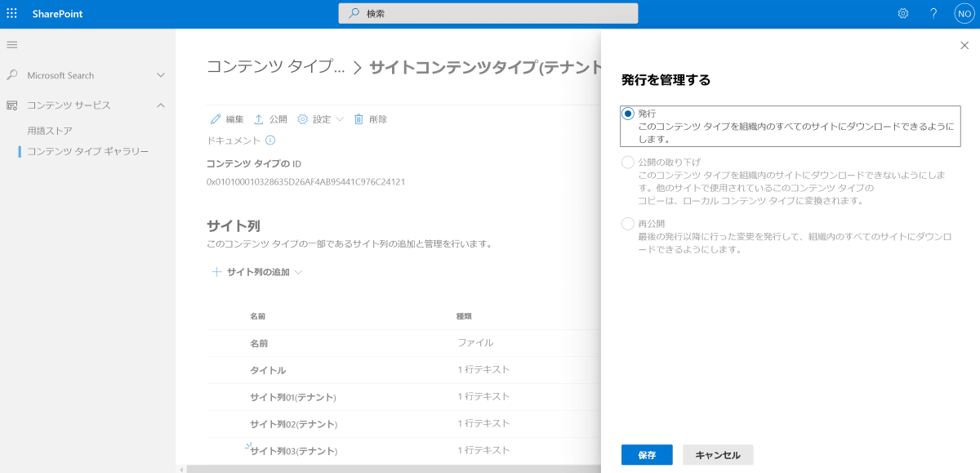Select the サイト列03(テナント) row

click(x=403, y=451)
